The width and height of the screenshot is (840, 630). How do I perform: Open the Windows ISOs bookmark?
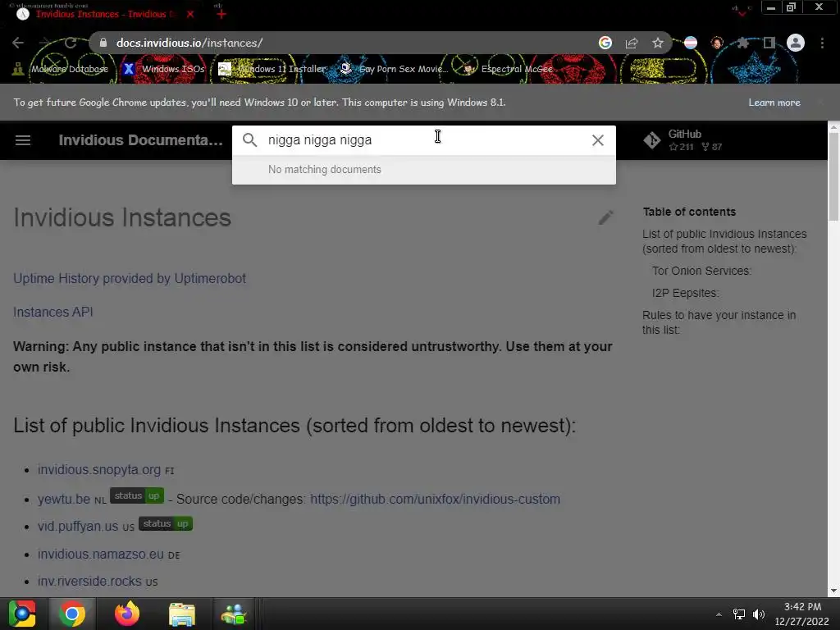pos(164,69)
